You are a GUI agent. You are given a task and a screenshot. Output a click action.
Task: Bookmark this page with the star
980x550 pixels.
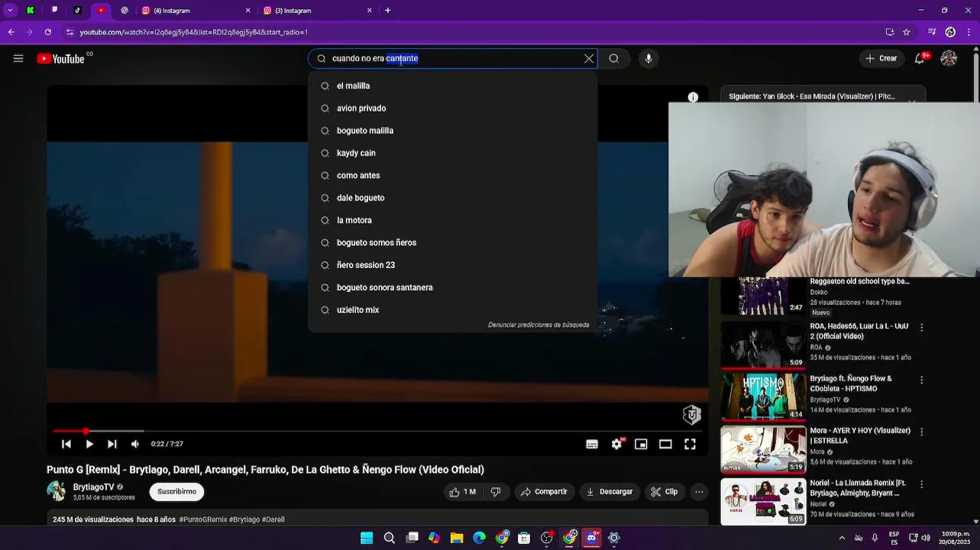coord(907,32)
